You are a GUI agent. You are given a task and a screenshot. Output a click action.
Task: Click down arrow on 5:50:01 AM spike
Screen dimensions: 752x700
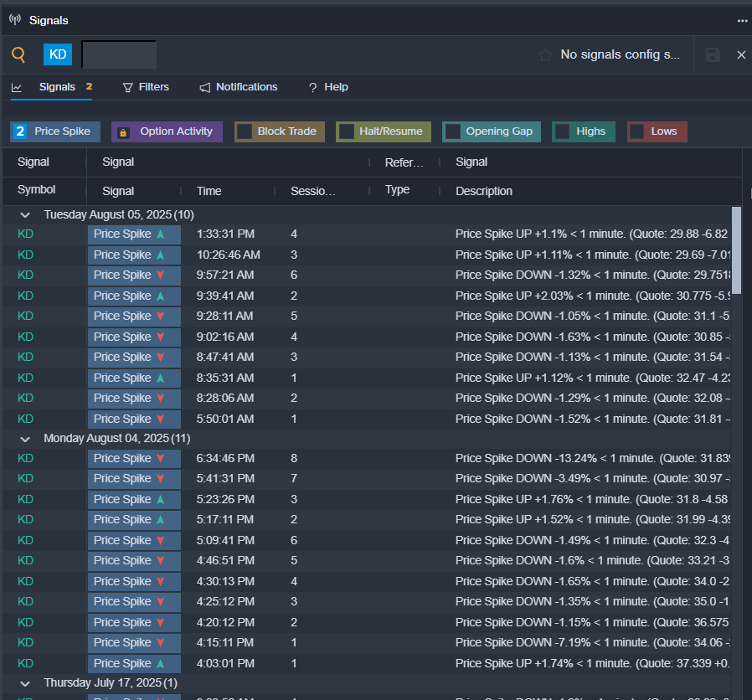(161, 419)
